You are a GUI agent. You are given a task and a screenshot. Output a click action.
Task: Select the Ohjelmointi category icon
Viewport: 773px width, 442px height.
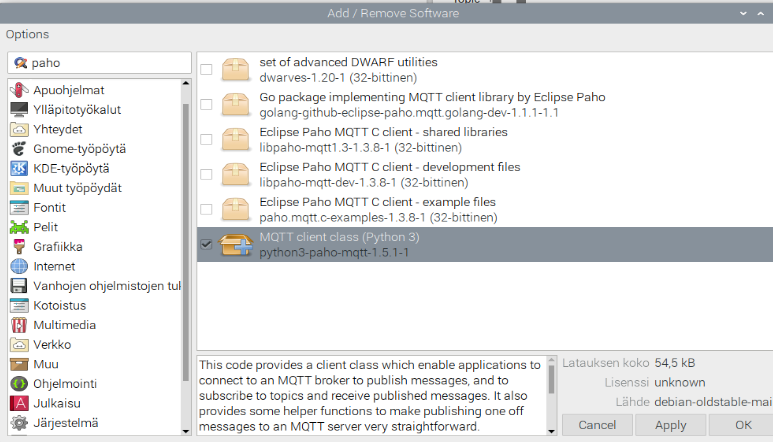click(x=19, y=384)
